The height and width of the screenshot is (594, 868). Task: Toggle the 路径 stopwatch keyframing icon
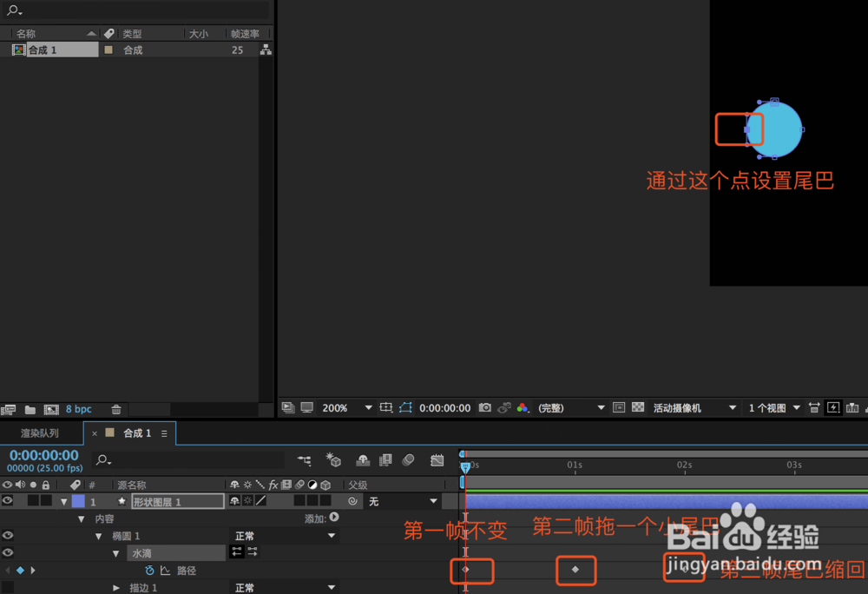(149, 571)
